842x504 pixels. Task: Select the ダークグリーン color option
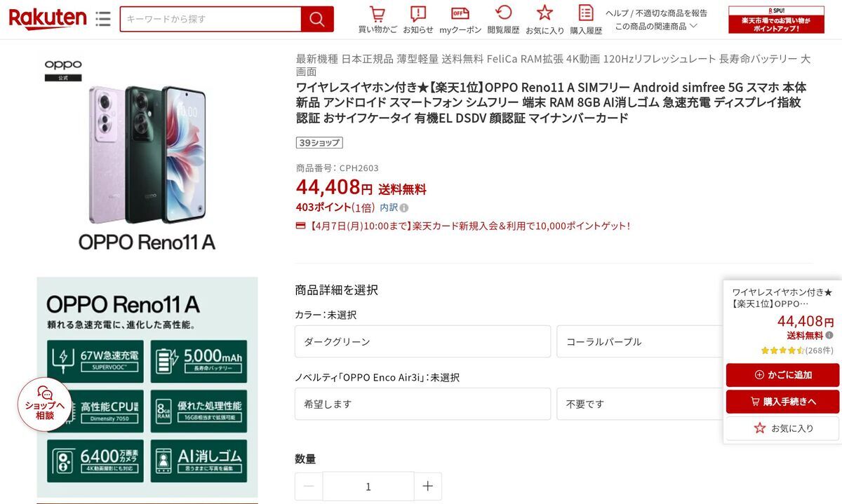(x=422, y=341)
